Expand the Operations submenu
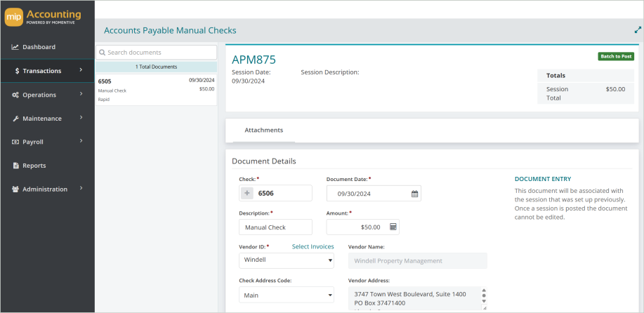 click(47, 95)
